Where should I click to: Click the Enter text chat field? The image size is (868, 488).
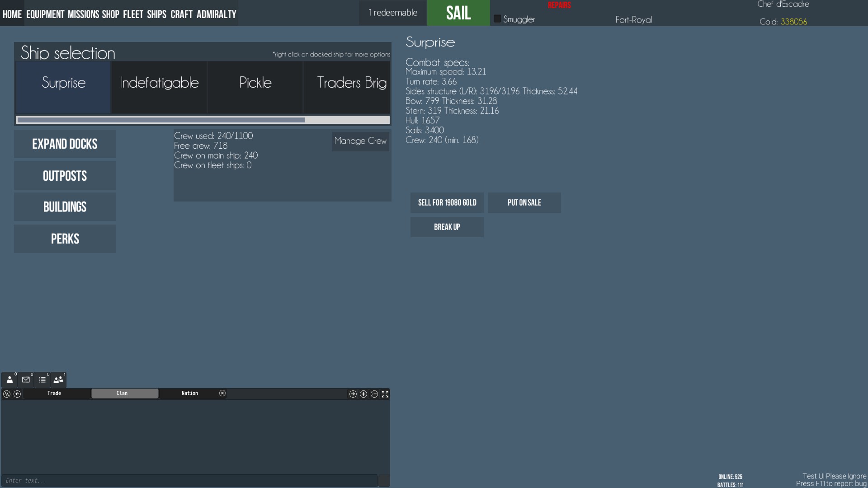(x=189, y=481)
